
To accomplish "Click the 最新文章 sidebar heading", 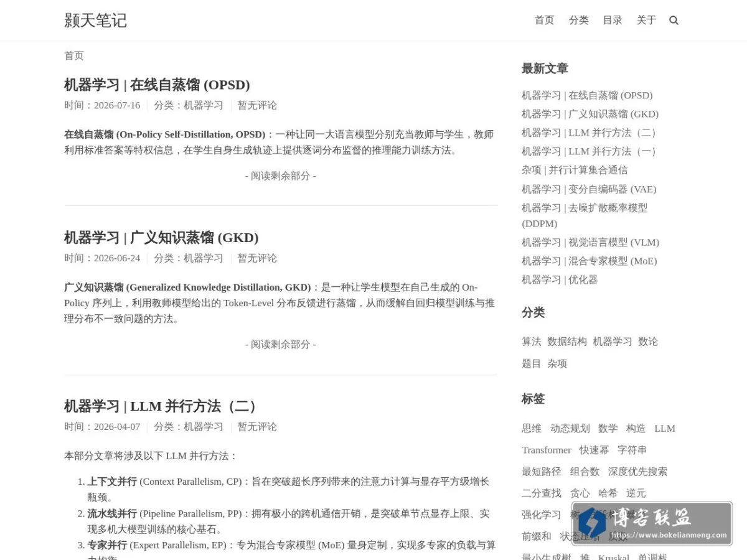I will 545,68.
